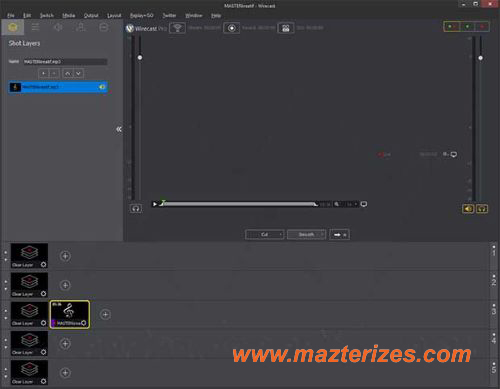Image resolution: width=500 pixels, height=389 pixels.
Task: Click the lower arrow on layer 1 left edge
Action: [x=6, y=259]
